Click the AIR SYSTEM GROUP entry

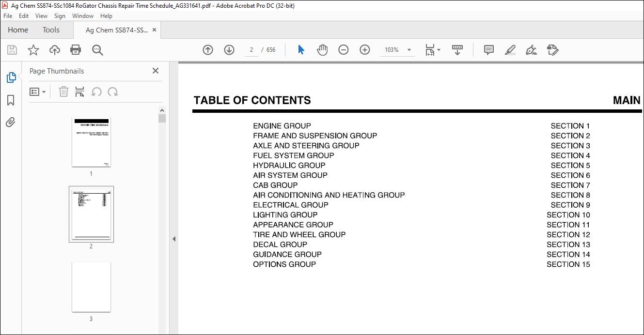290,175
